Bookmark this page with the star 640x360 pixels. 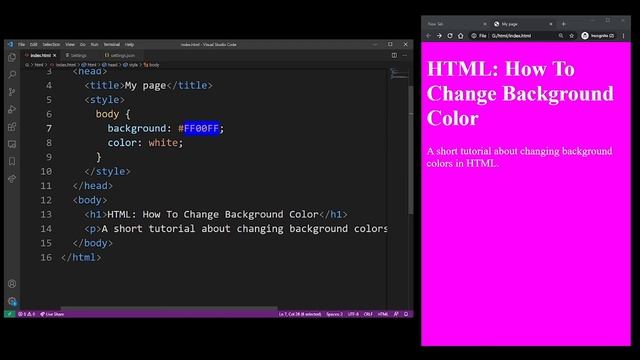[572, 36]
